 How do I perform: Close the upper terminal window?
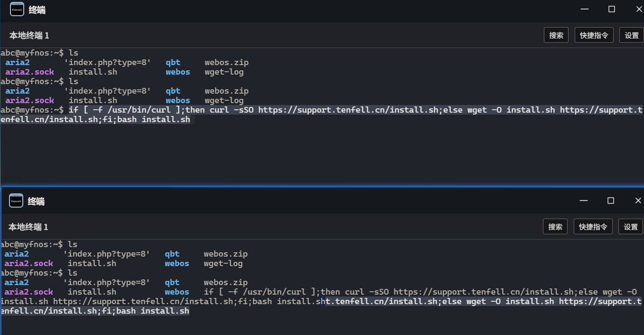coord(639,10)
